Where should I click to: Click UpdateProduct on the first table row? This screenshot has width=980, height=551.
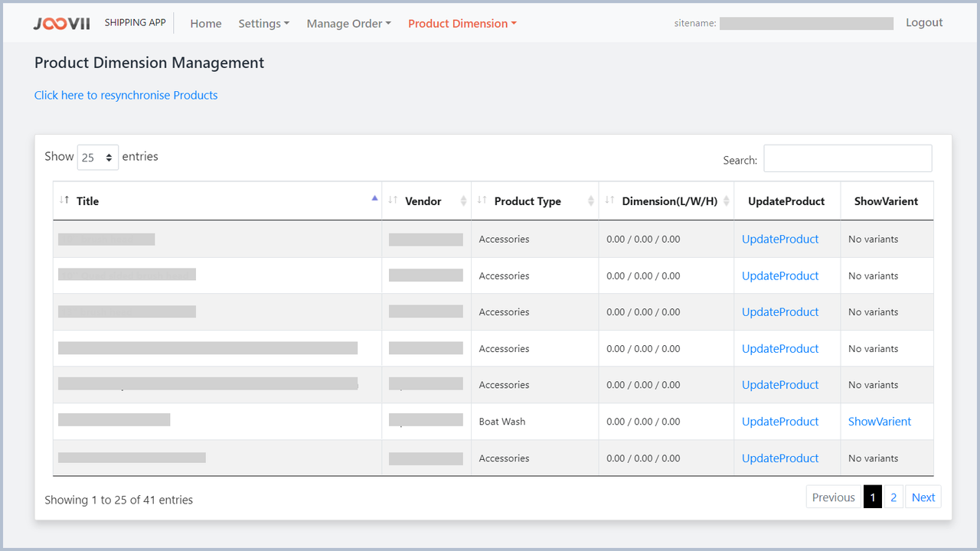pyautogui.click(x=779, y=239)
